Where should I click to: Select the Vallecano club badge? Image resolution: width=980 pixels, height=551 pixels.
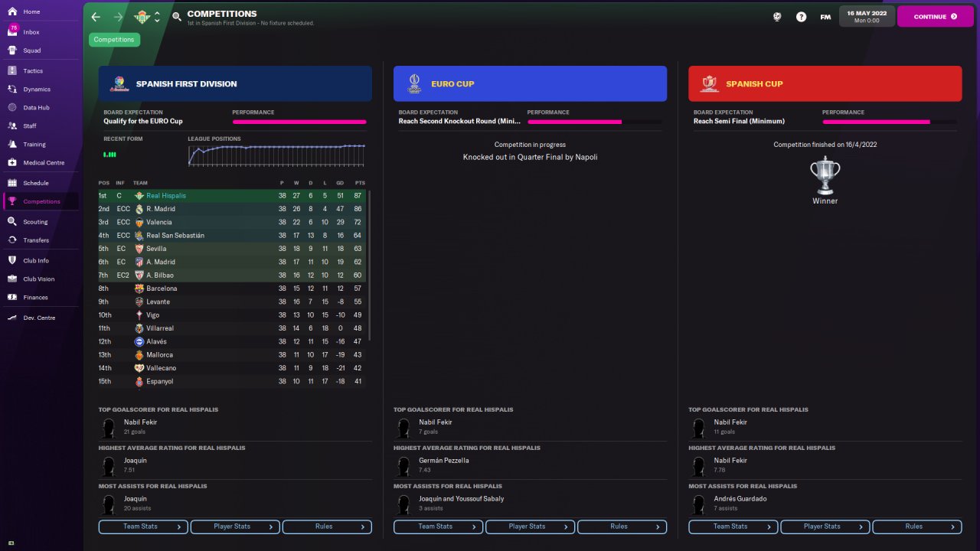pos(139,368)
